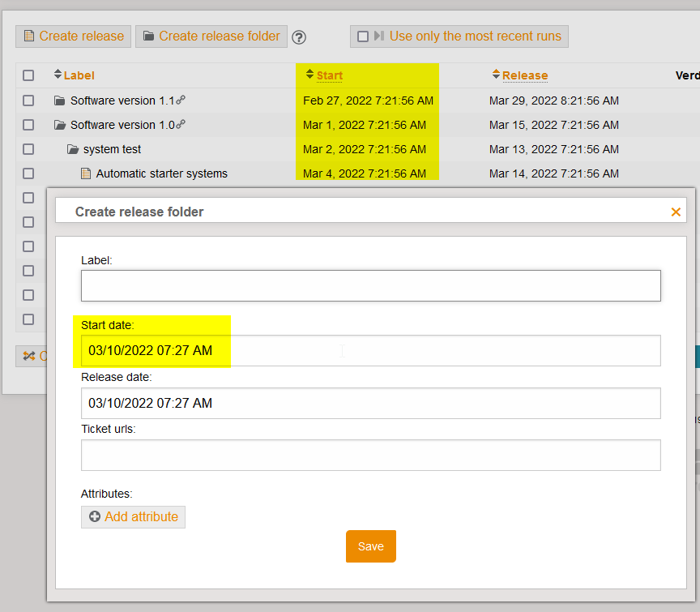700x612 pixels.
Task: Sort the table by Start column
Action: (329, 75)
